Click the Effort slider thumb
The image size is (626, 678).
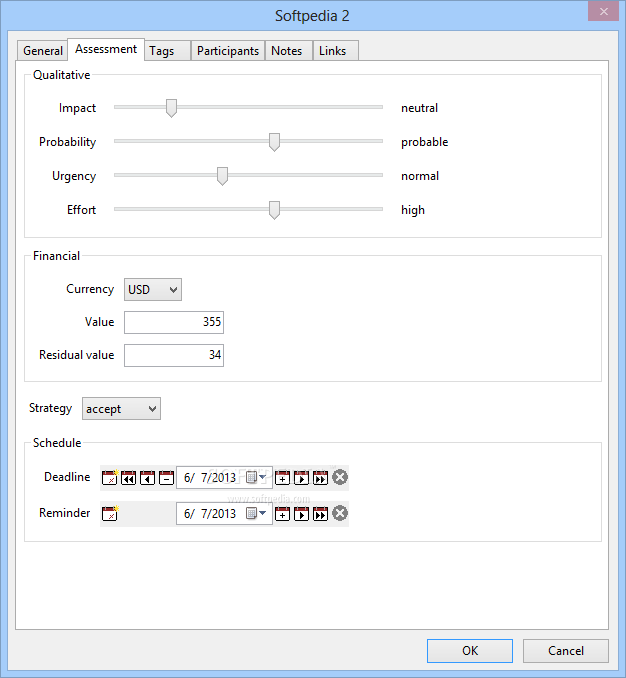[x=274, y=210]
